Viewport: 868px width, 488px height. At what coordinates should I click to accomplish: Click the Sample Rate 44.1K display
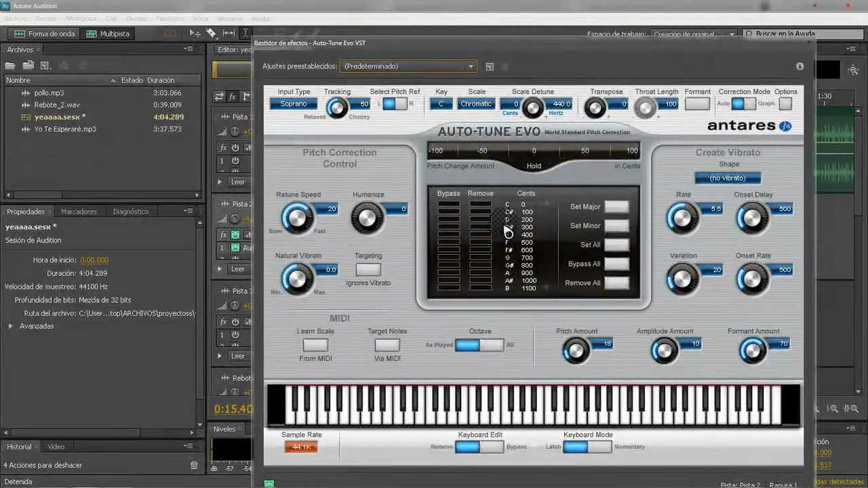(x=301, y=447)
